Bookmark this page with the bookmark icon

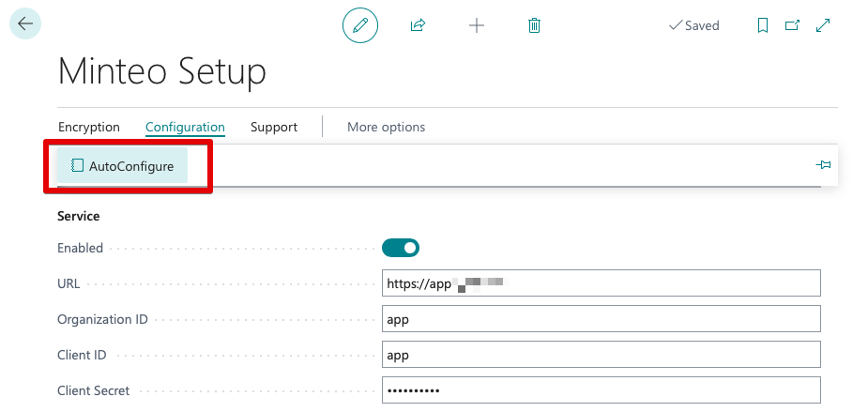(762, 25)
